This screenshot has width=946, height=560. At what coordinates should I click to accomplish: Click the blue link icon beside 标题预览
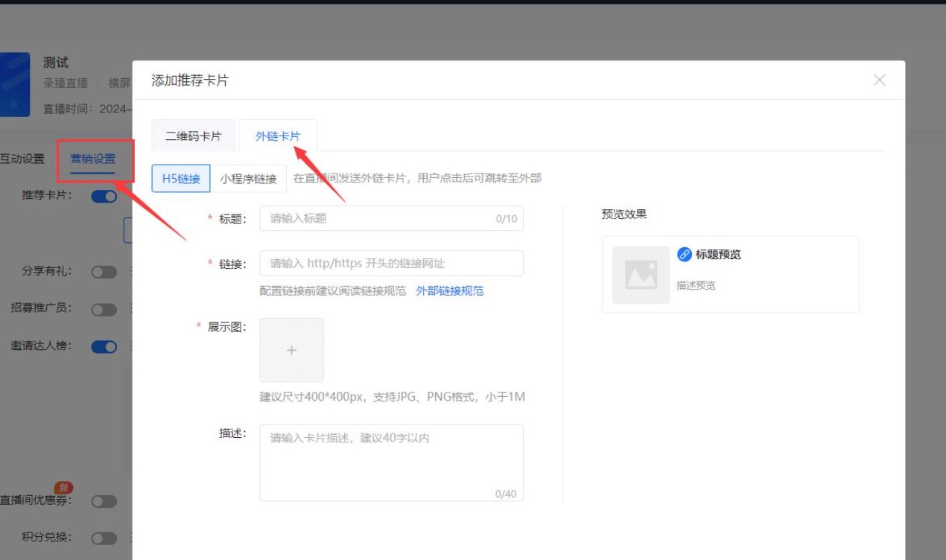[x=684, y=255]
